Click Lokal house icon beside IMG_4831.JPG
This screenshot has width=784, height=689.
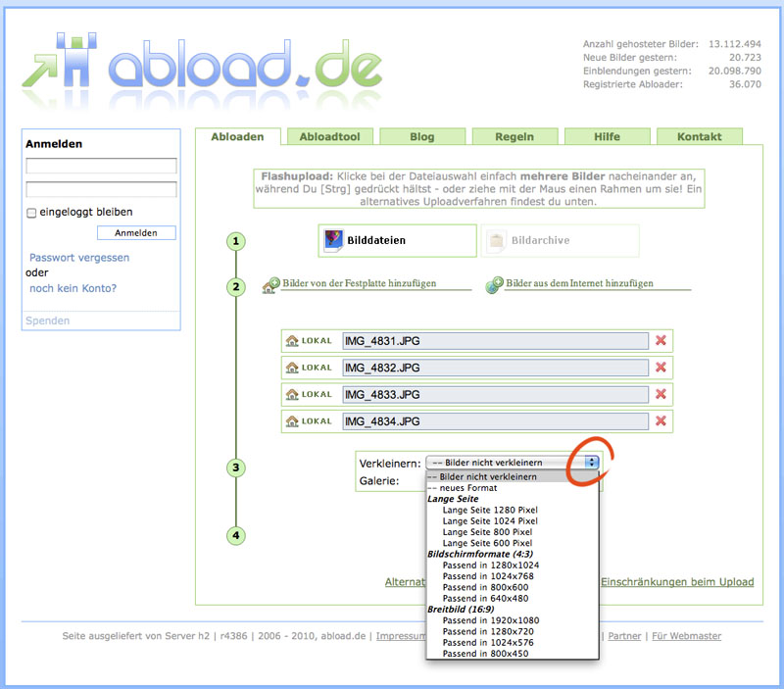tap(292, 341)
